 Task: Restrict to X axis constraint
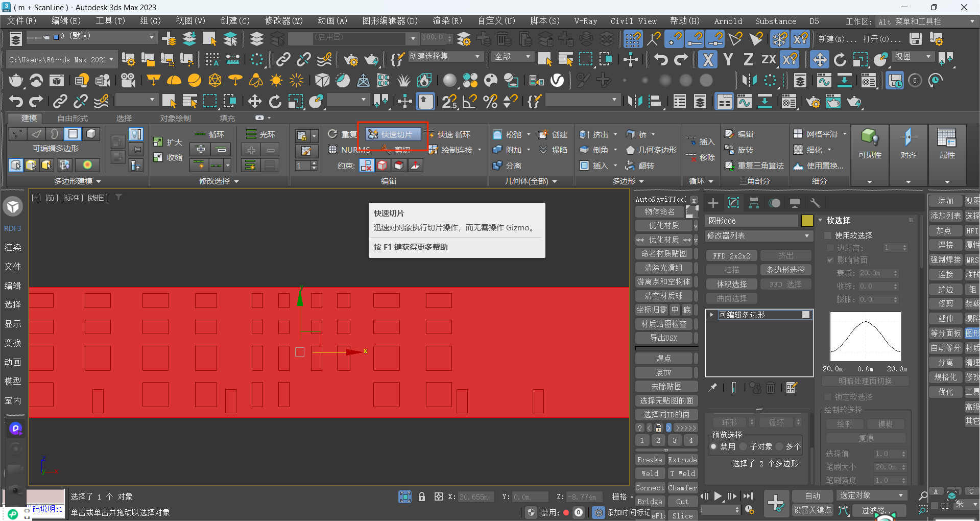tap(707, 60)
